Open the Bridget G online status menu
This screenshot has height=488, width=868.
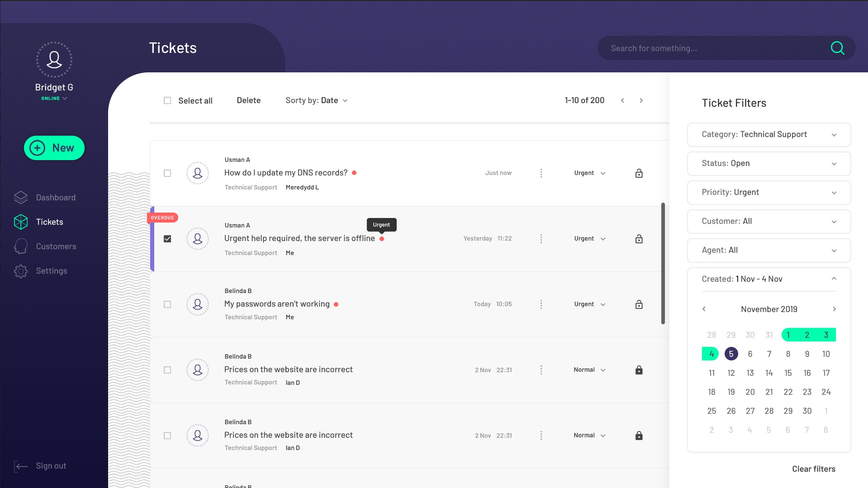coord(54,98)
